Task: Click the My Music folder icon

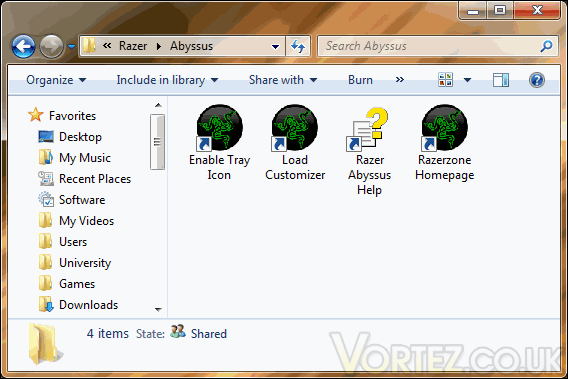Action: [x=46, y=157]
